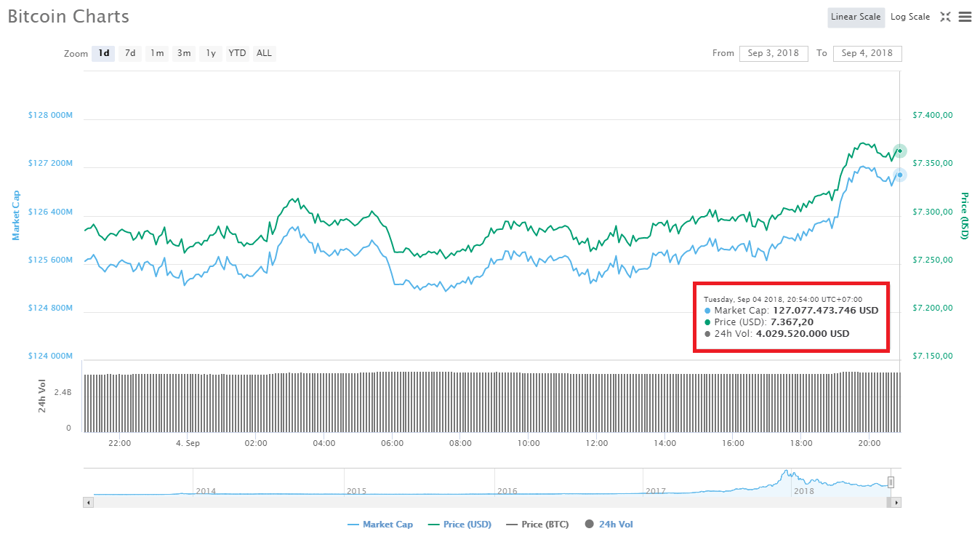980x534 pixels.
Task: Toggle fullscreen chart view icon
Action: point(945,17)
